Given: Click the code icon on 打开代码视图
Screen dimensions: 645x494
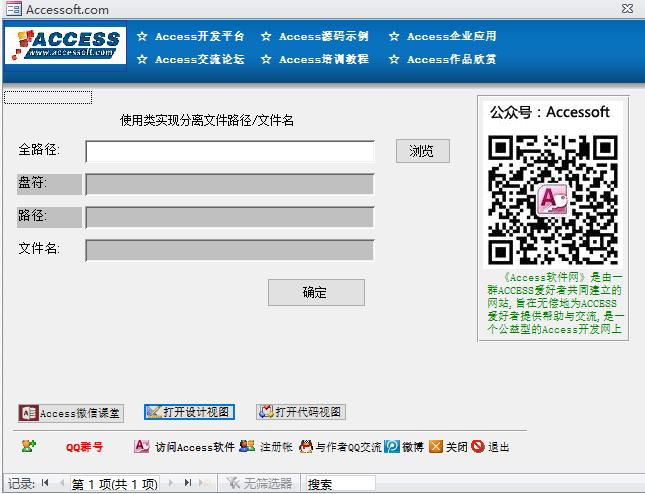Looking at the screenshot, I should point(266,411).
